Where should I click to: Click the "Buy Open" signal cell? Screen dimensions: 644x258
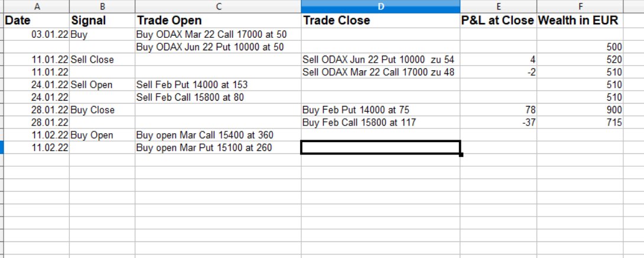(102, 135)
